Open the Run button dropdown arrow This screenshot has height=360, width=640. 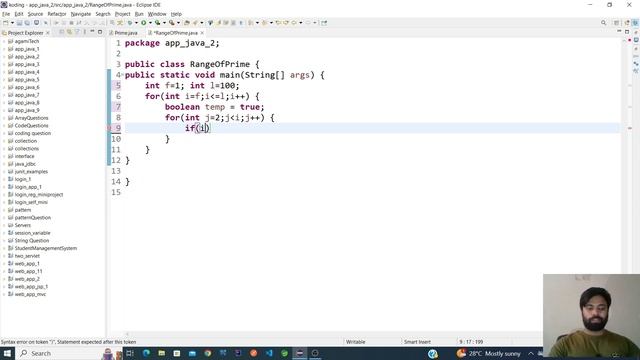pyautogui.click(x=150, y=23)
